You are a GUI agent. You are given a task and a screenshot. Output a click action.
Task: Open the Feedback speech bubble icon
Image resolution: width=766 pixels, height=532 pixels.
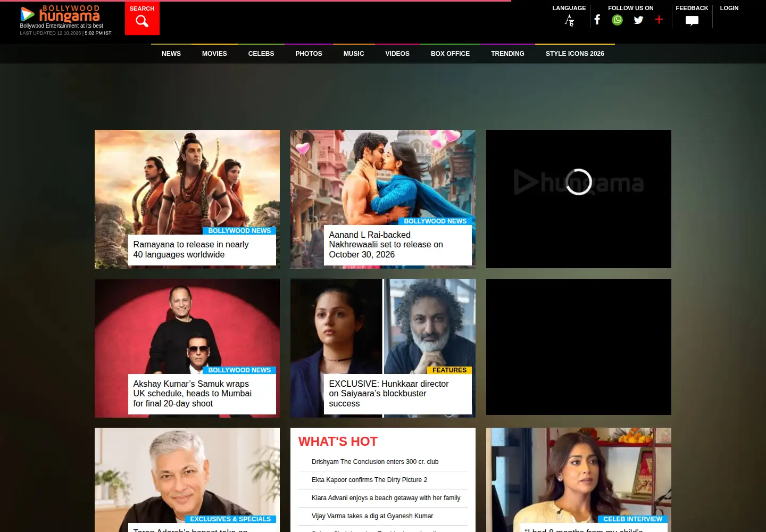click(692, 21)
